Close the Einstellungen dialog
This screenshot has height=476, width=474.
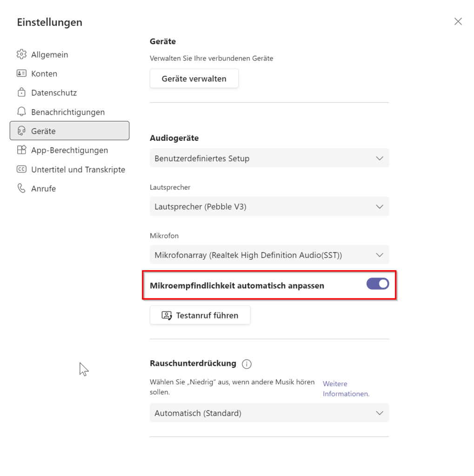[x=458, y=21]
